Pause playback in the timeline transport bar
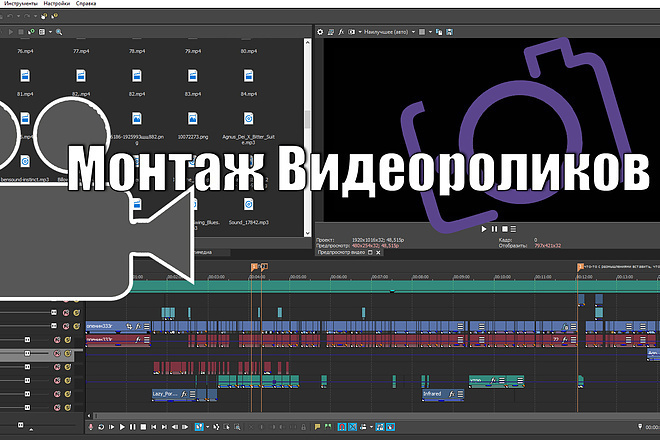The image size is (660, 440). pos(133,427)
